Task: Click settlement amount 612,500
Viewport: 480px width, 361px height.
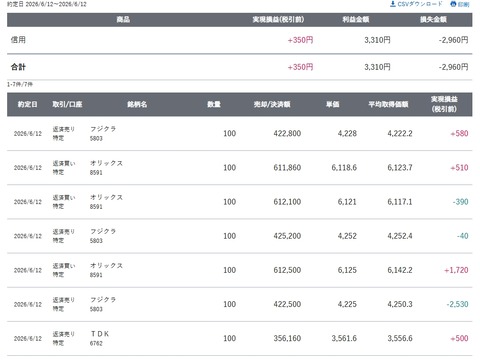Action: pos(287,270)
